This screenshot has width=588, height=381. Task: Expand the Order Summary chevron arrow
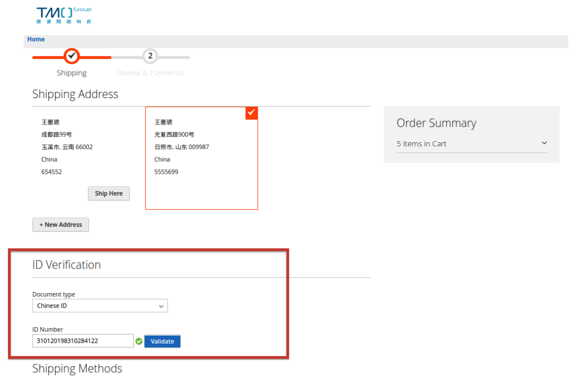[544, 143]
